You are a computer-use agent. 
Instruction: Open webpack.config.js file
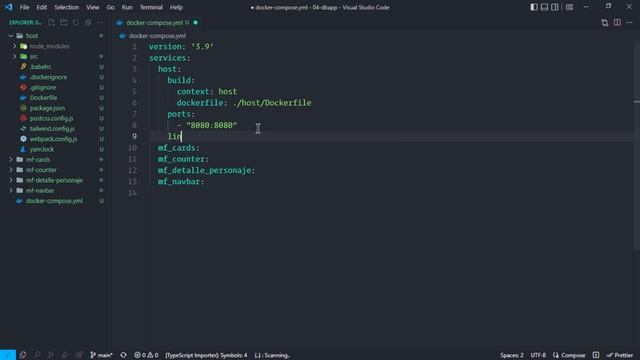(x=53, y=139)
